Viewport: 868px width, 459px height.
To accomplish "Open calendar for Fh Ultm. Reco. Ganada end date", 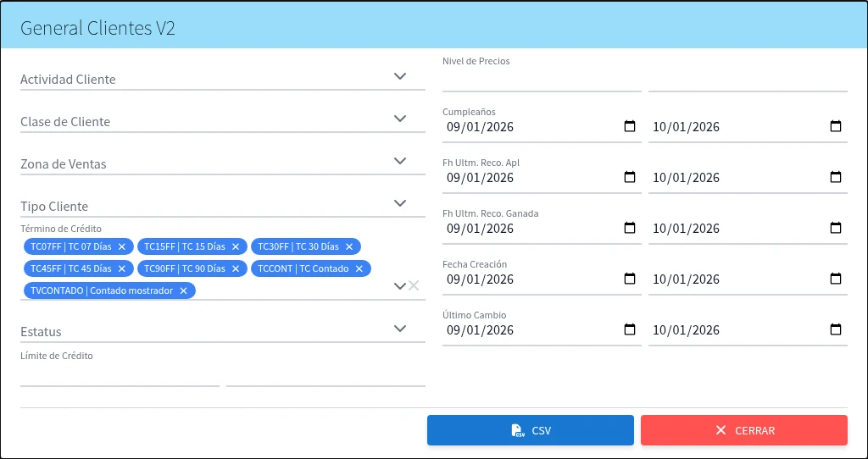I will 835,228.
